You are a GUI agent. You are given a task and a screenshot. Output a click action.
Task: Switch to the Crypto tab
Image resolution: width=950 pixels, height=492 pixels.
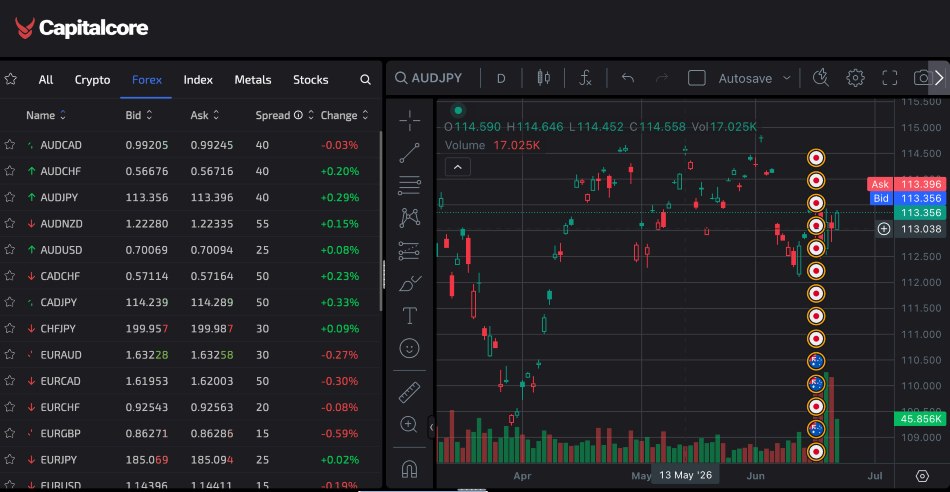tap(93, 79)
